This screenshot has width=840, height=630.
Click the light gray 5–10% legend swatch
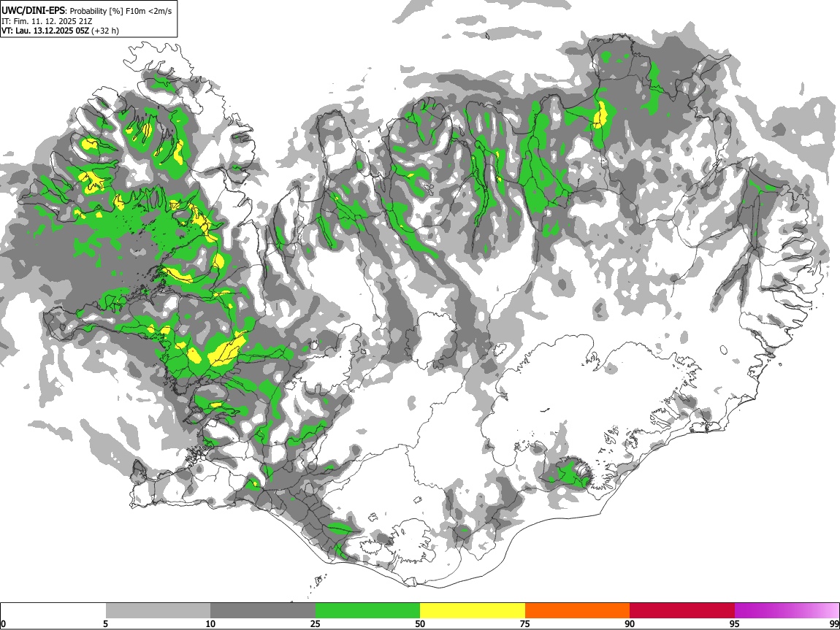point(158,611)
